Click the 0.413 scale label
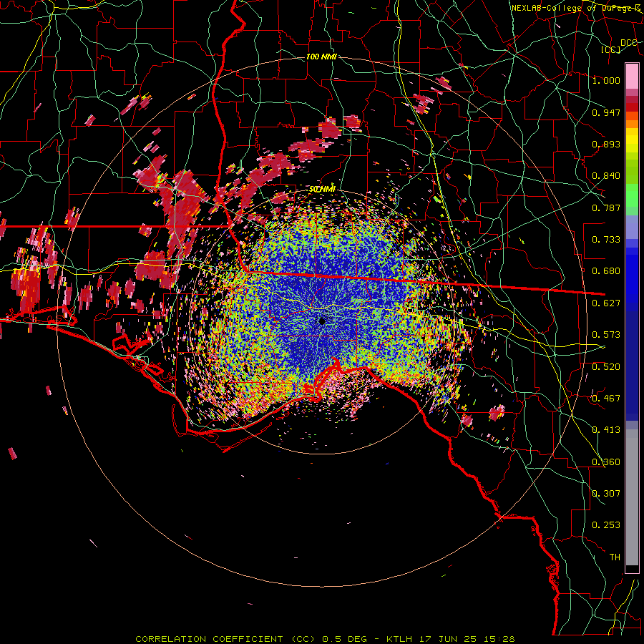This screenshot has width=644, height=644. click(606, 430)
